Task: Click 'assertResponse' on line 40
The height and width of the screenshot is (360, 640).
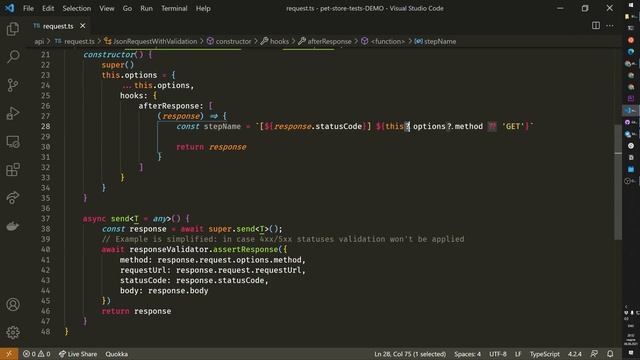Action: click(246, 249)
